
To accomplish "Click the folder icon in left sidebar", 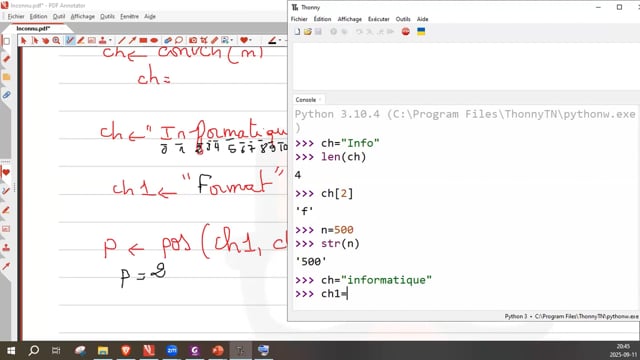I will pyautogui.click(x=6, y=77).
